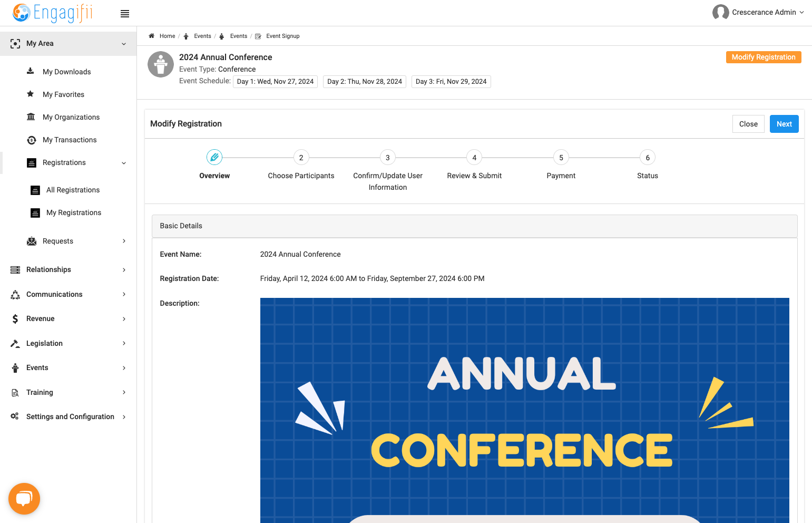Click the Engagifi logo
The height and width of the screenshot is (523, 812).
53,13
